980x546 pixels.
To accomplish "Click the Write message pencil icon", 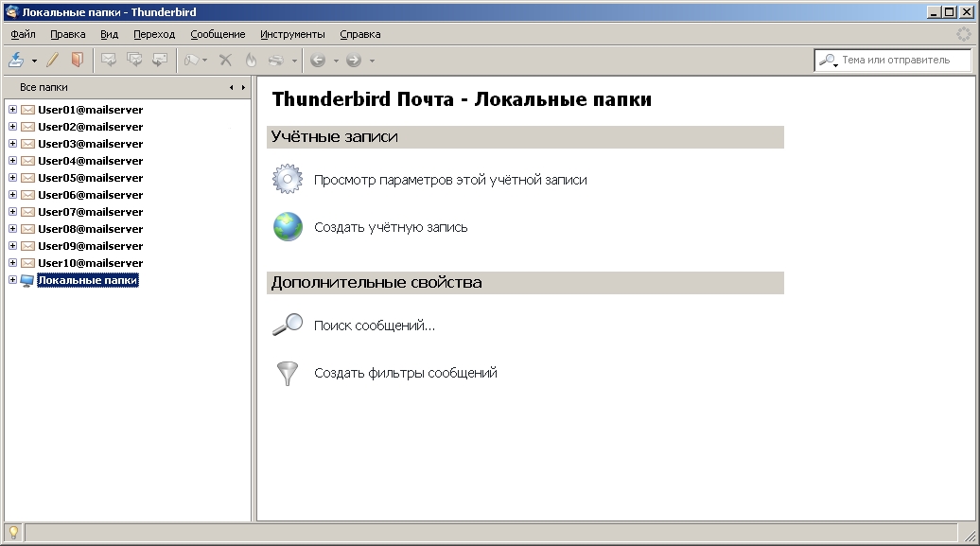I will 53,60.
